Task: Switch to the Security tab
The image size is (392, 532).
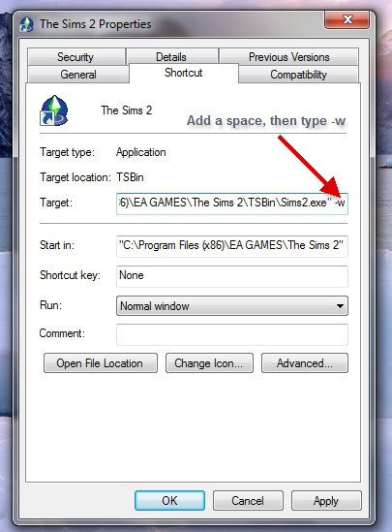Action: [x=75, y=56]
